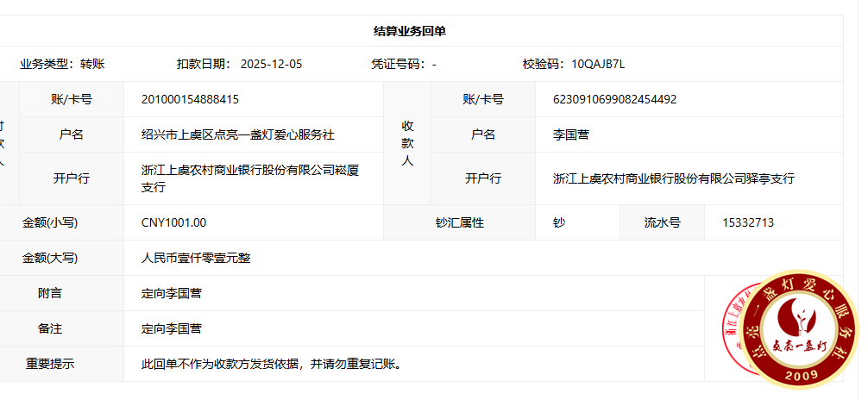
Task: Select payee card number 6230910699082454492
Action: coord(614,100)
